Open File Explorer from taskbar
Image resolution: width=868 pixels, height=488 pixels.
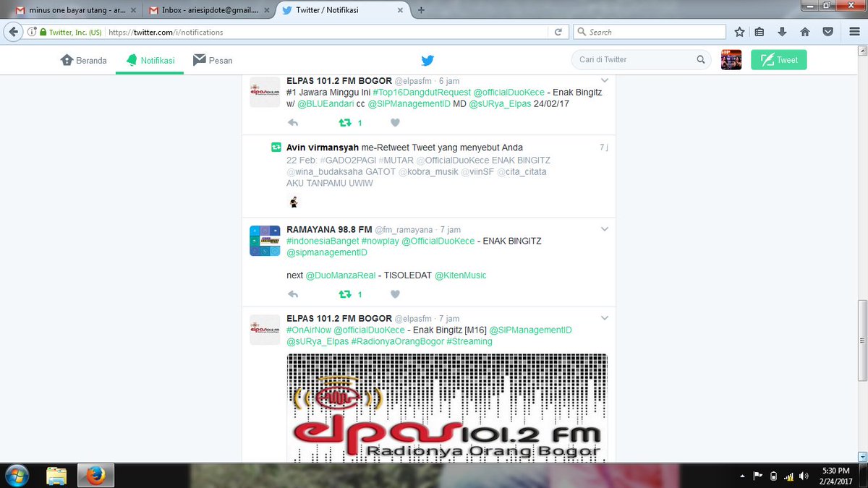click(56, 475)
